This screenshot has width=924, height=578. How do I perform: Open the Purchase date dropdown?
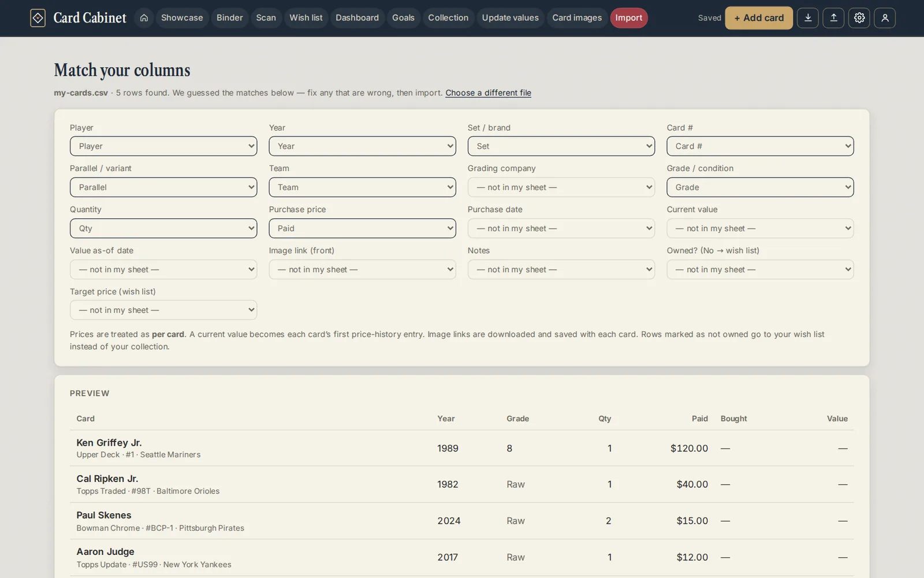click(x=561, y=228)
